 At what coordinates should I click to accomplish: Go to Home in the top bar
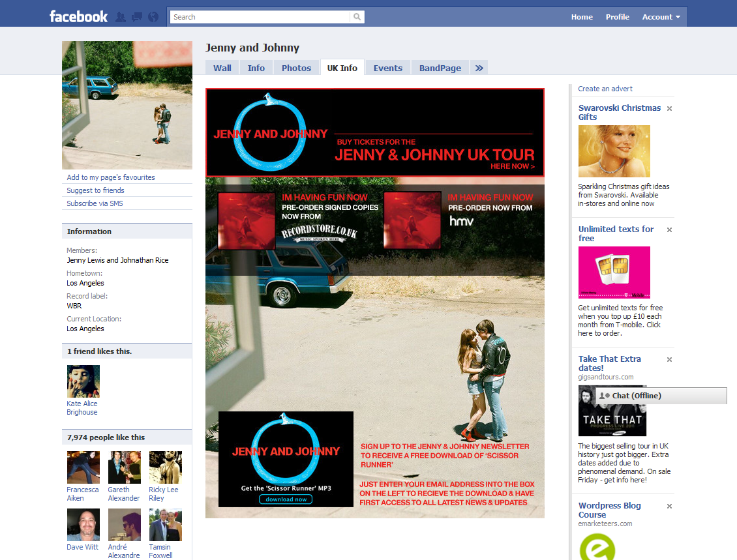582,17
